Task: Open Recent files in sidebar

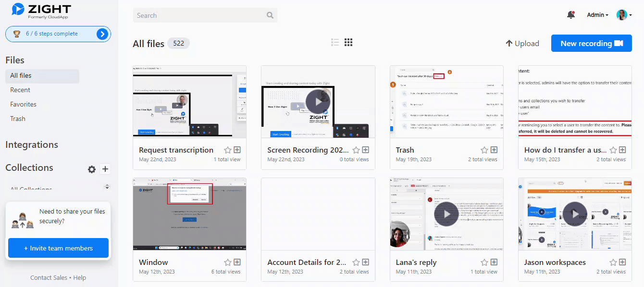Action: [x=20, y=90]
